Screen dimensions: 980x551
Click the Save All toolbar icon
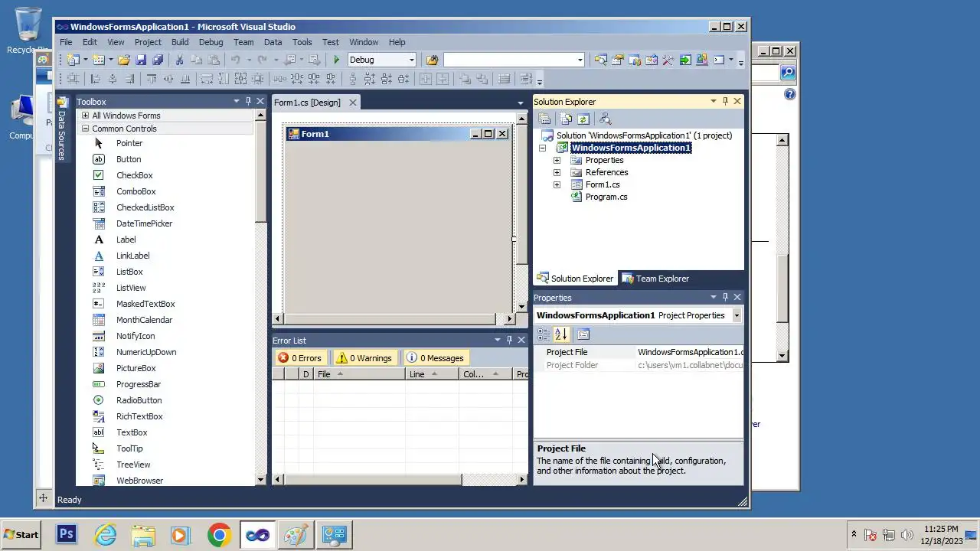pyautogui.click(x=158, y=60)
